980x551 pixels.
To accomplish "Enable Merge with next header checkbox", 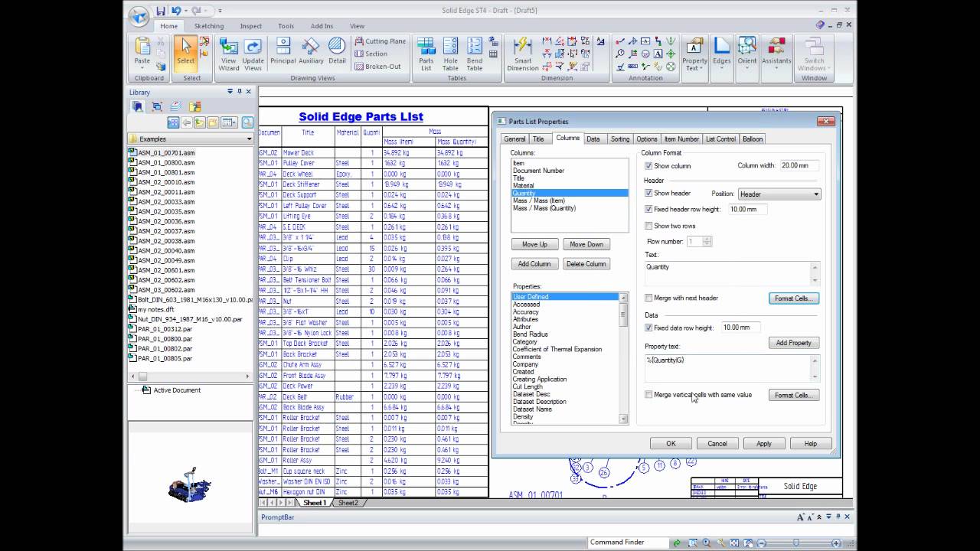I will [x=648, y=298].
